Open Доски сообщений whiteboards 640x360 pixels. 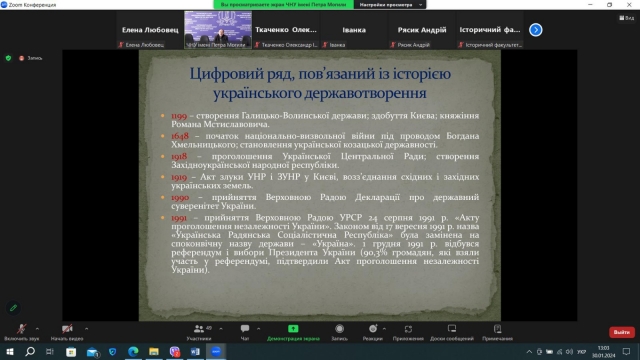tap(452, 332)
